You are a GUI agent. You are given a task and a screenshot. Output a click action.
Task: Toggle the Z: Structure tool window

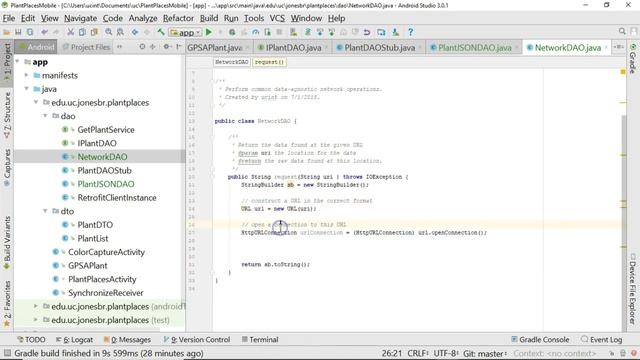(7, 116)
